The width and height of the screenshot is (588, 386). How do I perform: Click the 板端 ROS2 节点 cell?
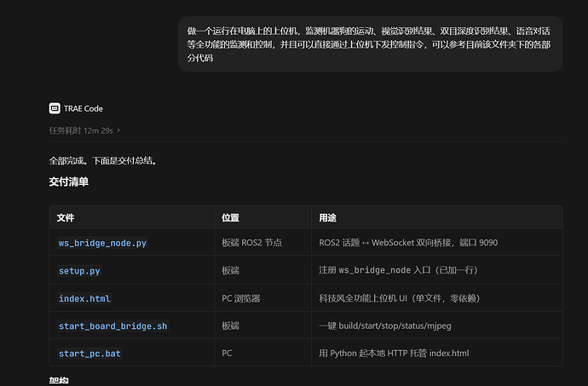(251, 243)
